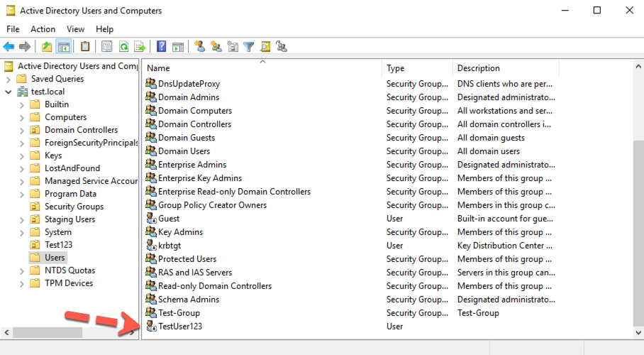
Task: Expand the Keys container
Action: (22, 155)
